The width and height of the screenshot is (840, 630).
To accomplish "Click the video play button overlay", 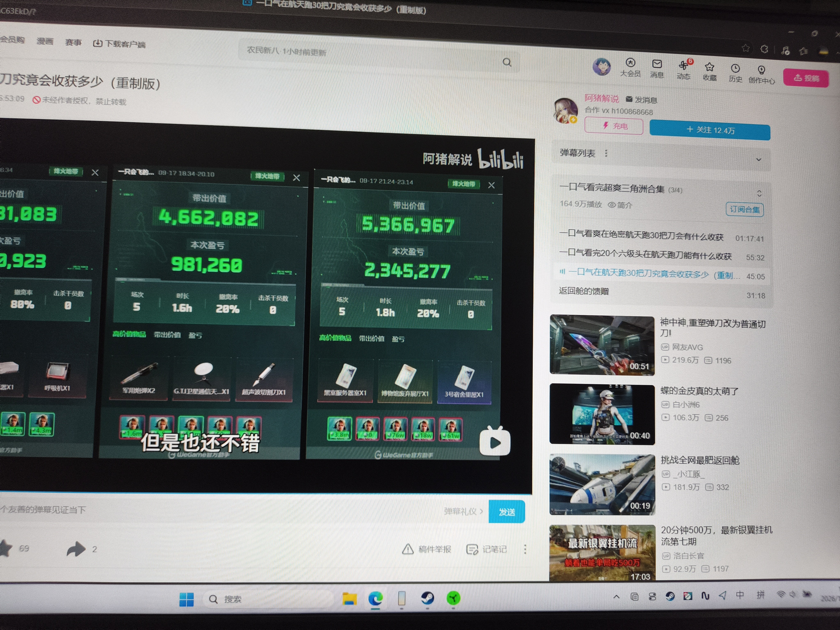I will [x=495, y=442].
